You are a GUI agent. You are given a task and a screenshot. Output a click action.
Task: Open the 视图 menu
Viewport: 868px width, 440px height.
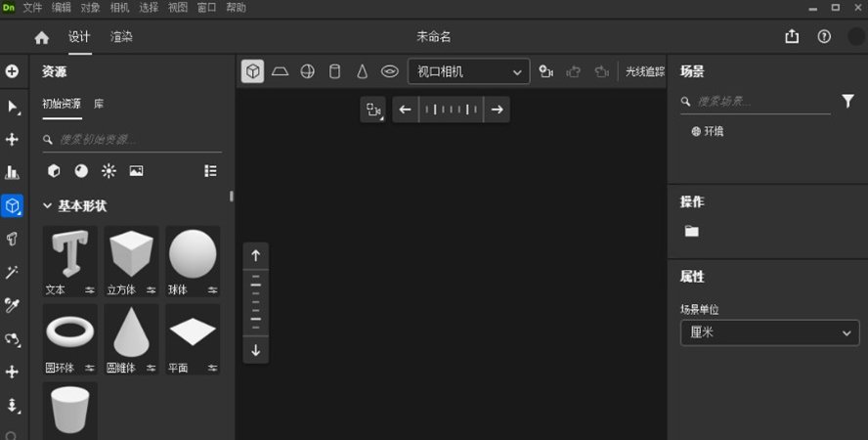pos(178,8)
